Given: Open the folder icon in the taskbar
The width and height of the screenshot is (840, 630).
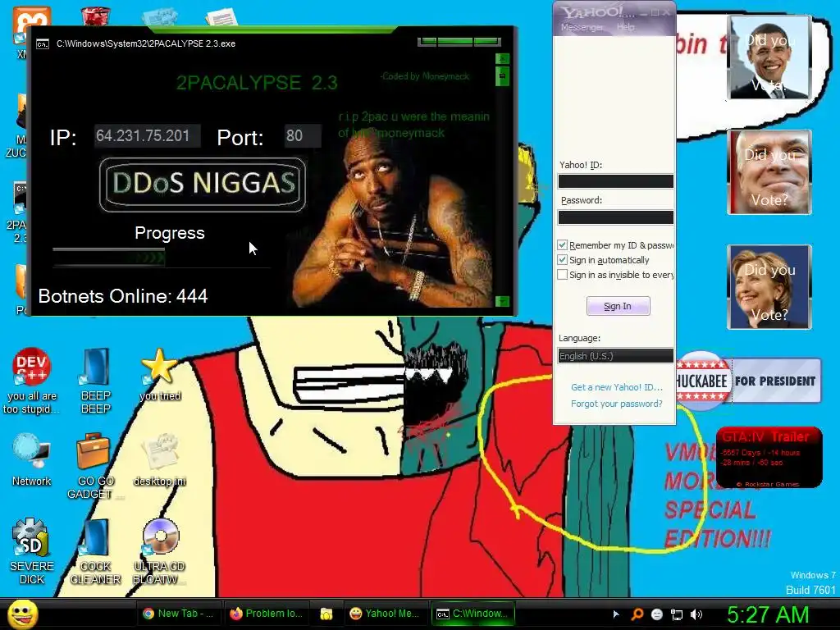Looking at the screenshot, I should tap(326, 614).
